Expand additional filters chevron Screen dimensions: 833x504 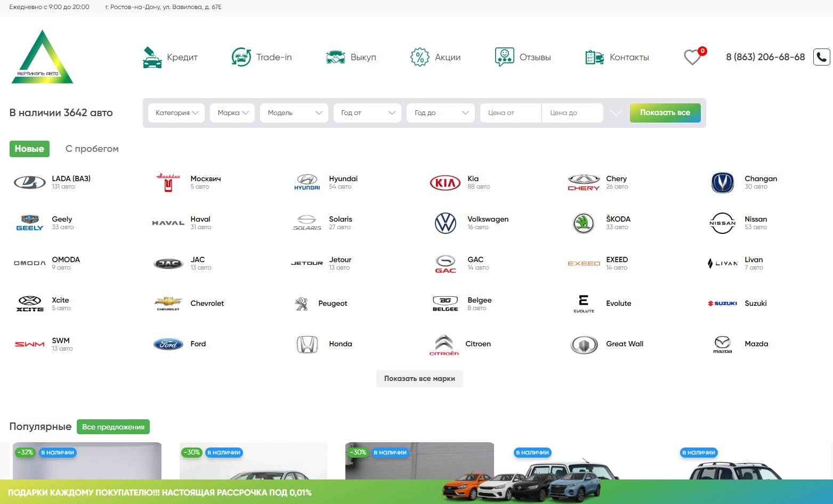click(x=616, y=113)
